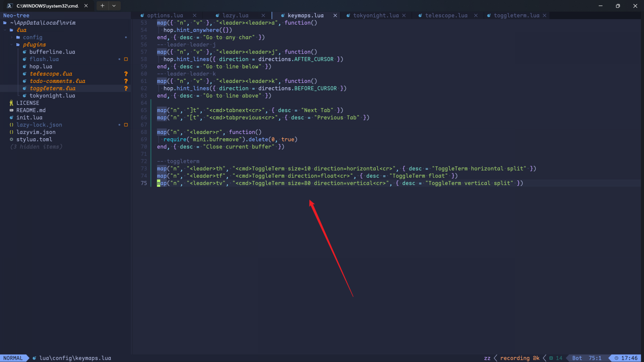Click the braces icon next to lazyvim.json
Image resolution: width=644 pixels, height=362 pixels.
11,132
